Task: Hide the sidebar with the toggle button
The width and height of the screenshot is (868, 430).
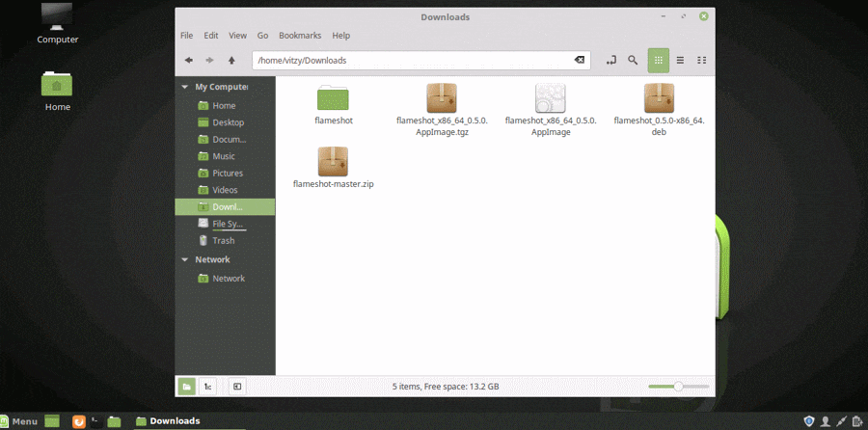Action: click(x=237, y=387)
